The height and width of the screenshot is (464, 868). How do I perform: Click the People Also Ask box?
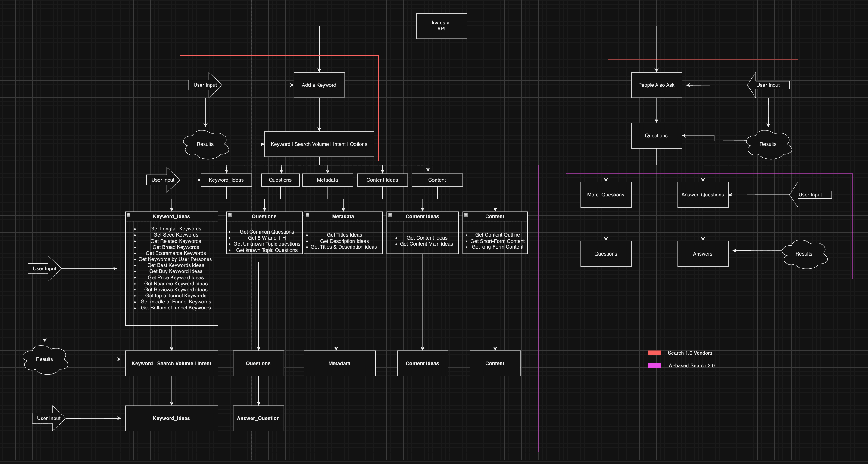(x=656, y=85)
